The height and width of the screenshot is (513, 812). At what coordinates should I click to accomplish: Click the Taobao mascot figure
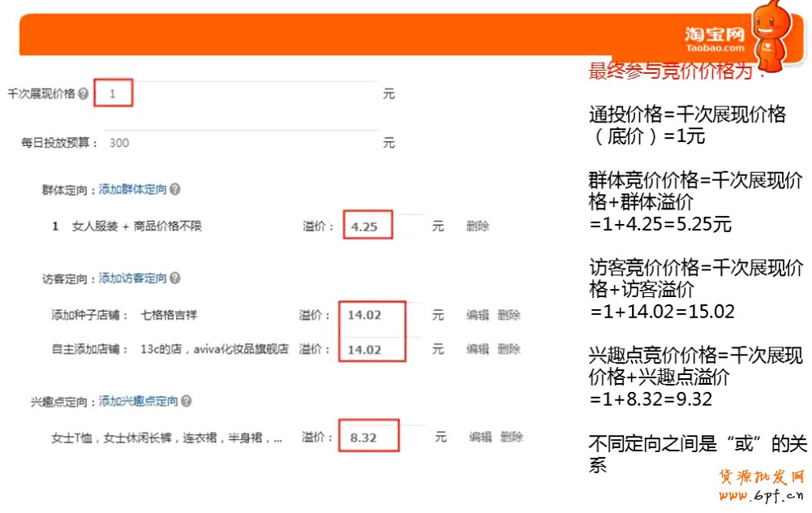click(769, 32)
